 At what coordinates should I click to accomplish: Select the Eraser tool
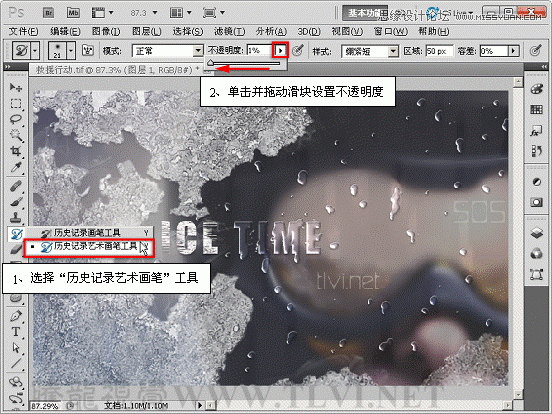pyautogui.click(x=15, y=249)
